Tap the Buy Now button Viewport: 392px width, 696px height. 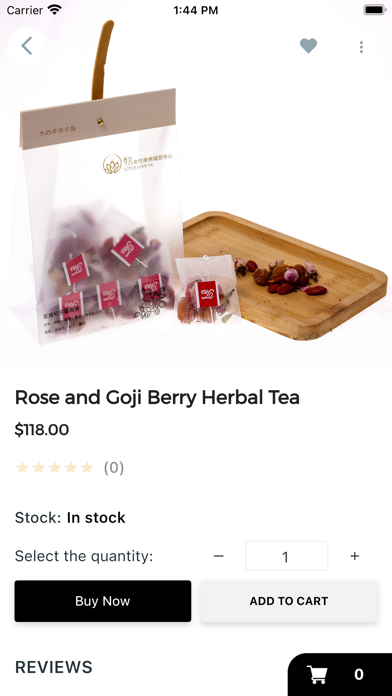pyautogui.click(x=103, y=601)
